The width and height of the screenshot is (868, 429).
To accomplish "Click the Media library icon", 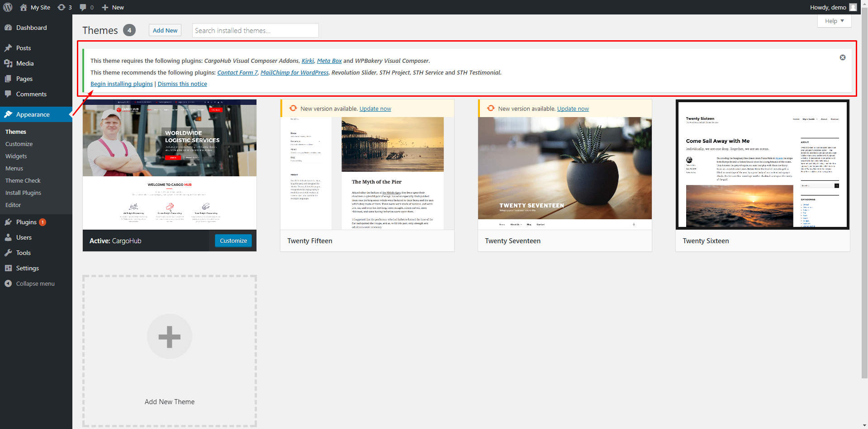I will point(8,63).
